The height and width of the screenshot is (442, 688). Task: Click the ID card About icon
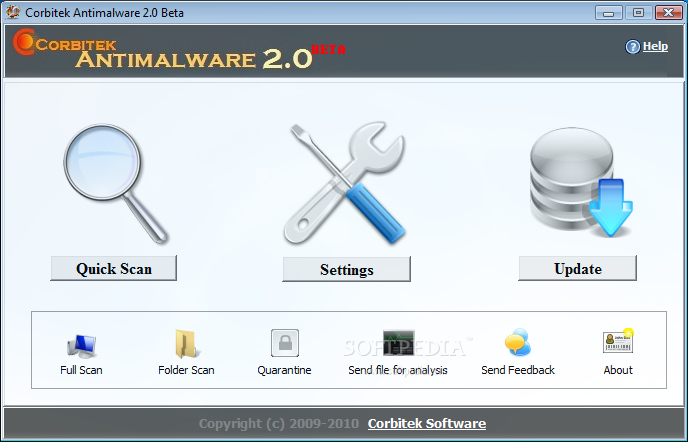pos(618,341)
